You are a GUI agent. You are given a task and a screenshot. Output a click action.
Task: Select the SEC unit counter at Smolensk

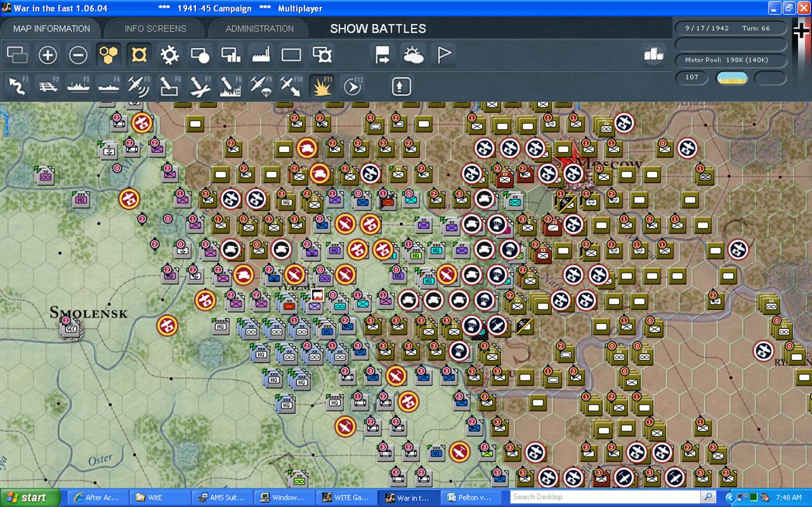coord(70,328)
